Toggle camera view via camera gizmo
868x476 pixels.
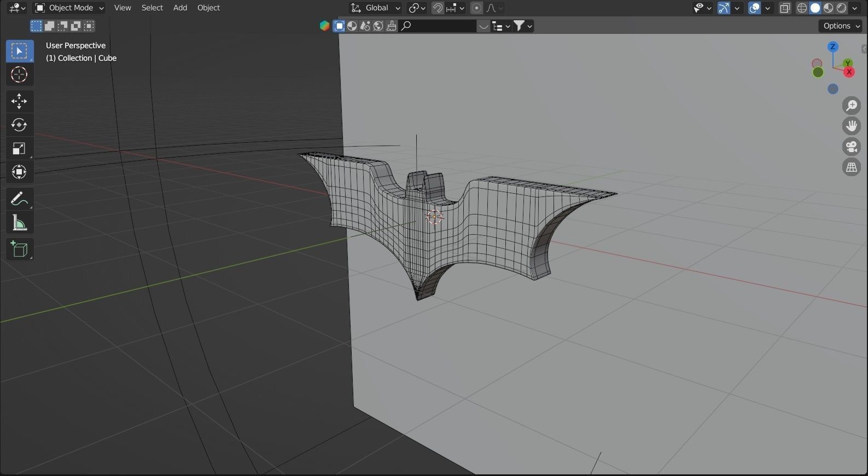tap(852, 147)
